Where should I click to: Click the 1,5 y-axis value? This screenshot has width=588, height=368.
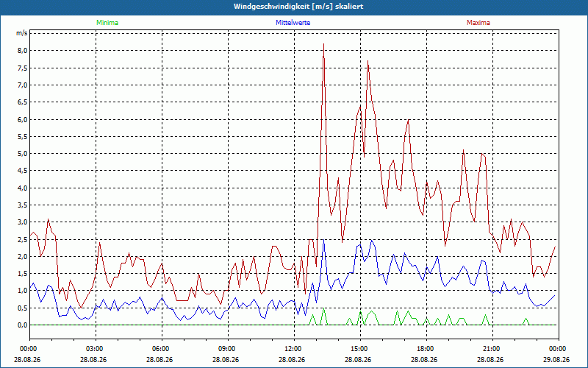point(23,274)
